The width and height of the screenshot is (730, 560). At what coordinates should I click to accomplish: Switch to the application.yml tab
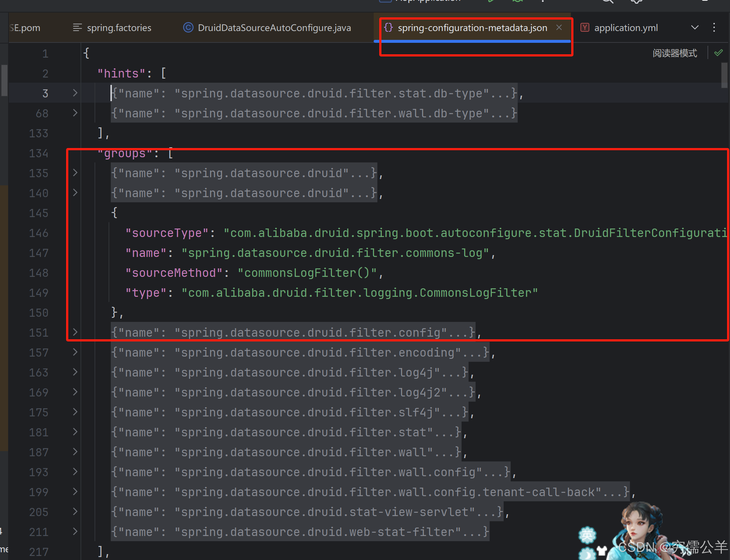pos(626,28)
